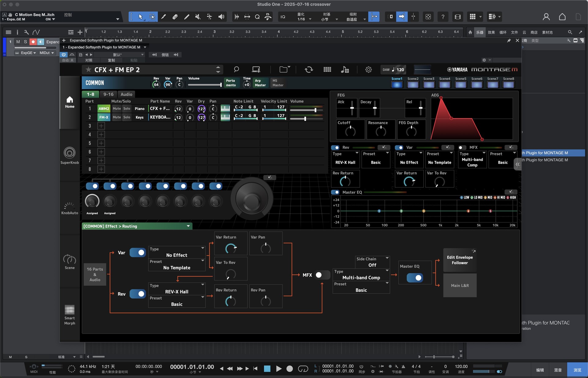Click the 16 Parts & Audio block

pos(95,274)
